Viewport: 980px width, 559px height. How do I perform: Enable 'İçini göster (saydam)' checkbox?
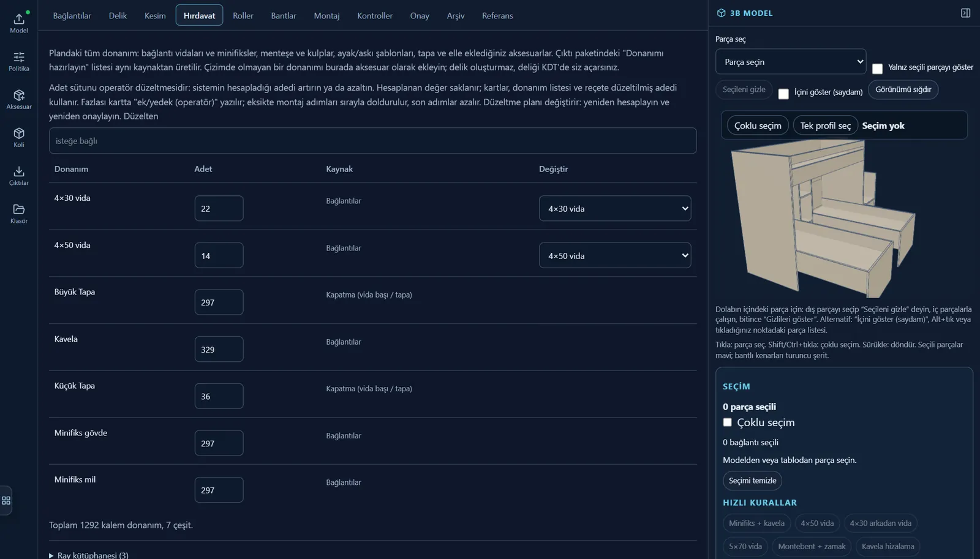783,94
